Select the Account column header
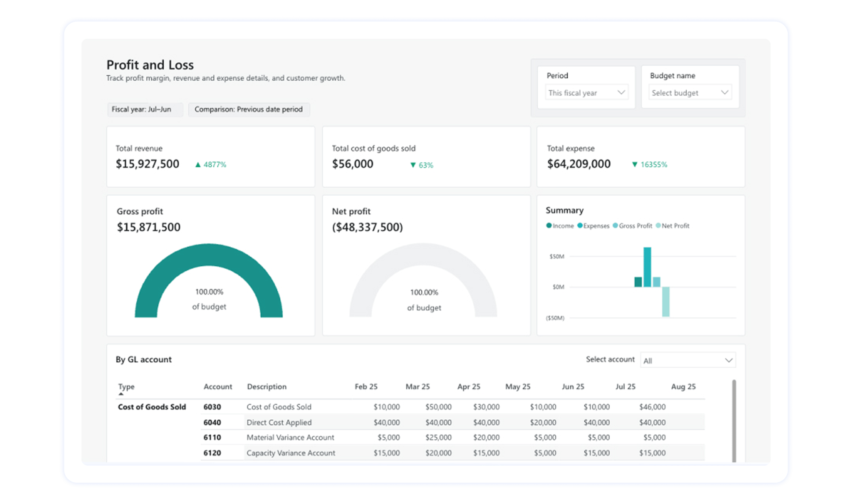 click(218, 387)
